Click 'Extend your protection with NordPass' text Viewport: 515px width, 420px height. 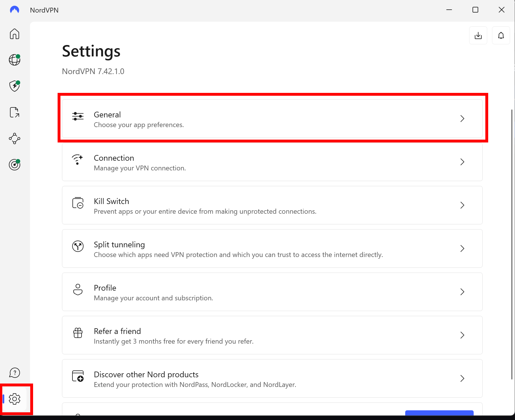point(195,385)
